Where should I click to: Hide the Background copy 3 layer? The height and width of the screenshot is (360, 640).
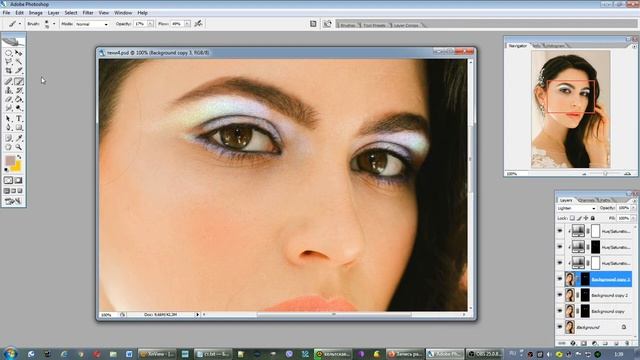coord(560,279)
